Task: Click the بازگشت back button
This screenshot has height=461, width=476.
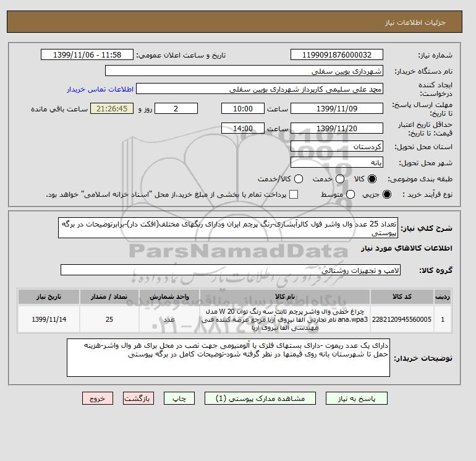Action: point(138,399)
